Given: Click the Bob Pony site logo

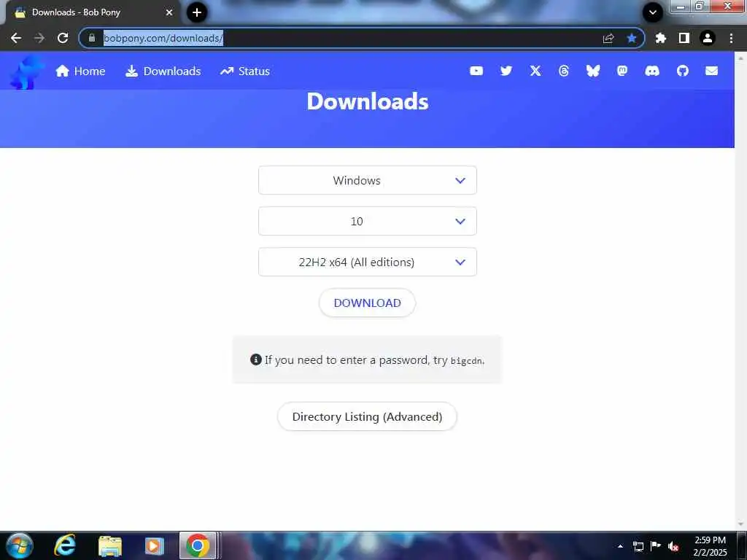Looking at the screenshot, I should tap(27, 72).
